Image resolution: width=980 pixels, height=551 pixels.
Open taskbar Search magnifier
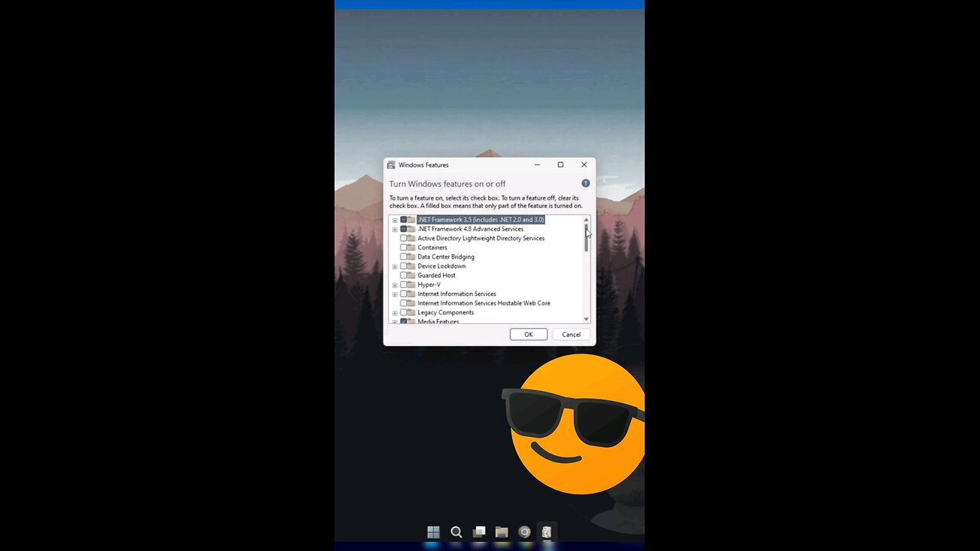(456, 532)
